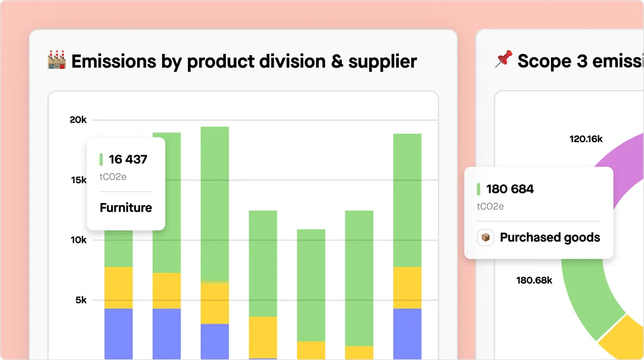Click the factory icon beside the emissions title
The image size is (644, 360).
(x=57, y=61)
